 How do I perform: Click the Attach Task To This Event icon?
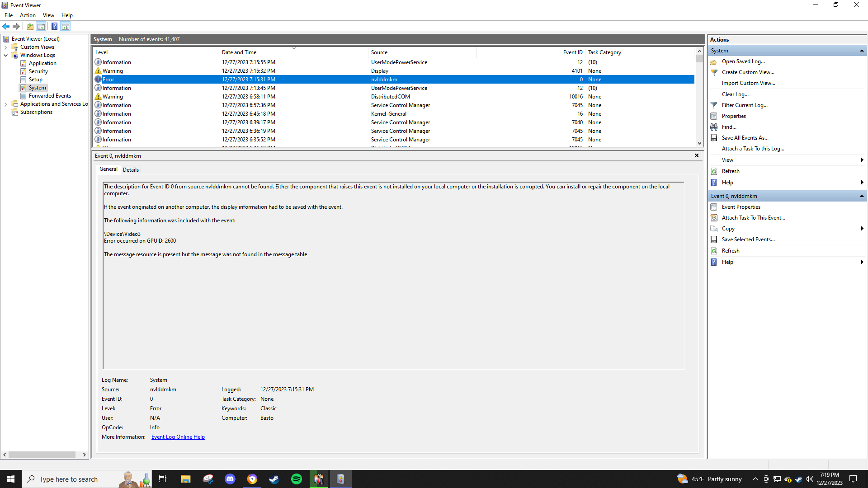(714, 218)
